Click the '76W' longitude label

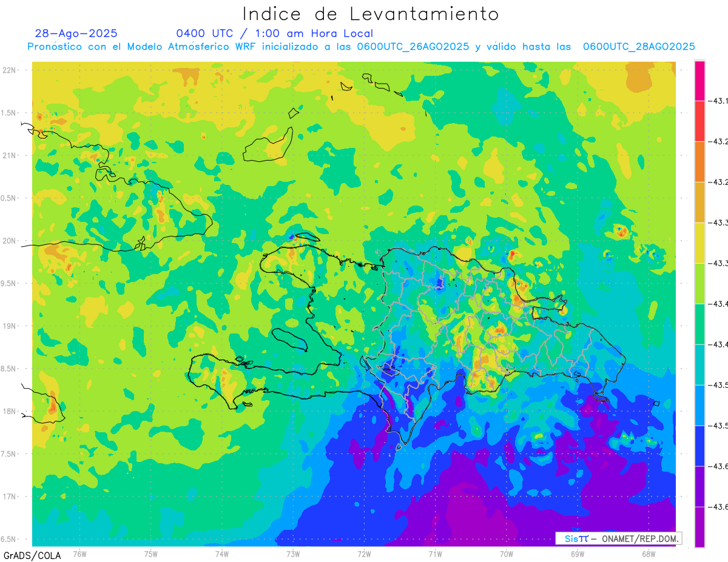coord(79,554)
